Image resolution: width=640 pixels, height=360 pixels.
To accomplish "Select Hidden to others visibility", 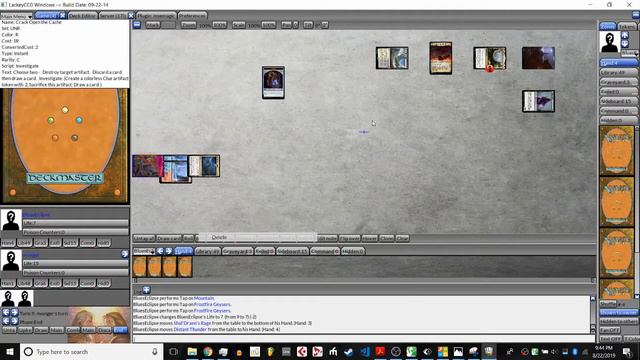I will (618, 321).
